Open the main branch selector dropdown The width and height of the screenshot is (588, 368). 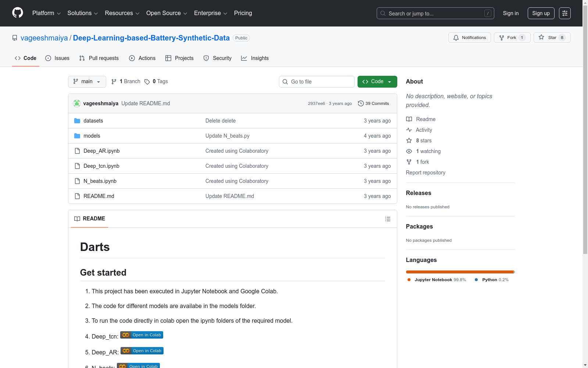pyautogui.click(x=87, y=82)
